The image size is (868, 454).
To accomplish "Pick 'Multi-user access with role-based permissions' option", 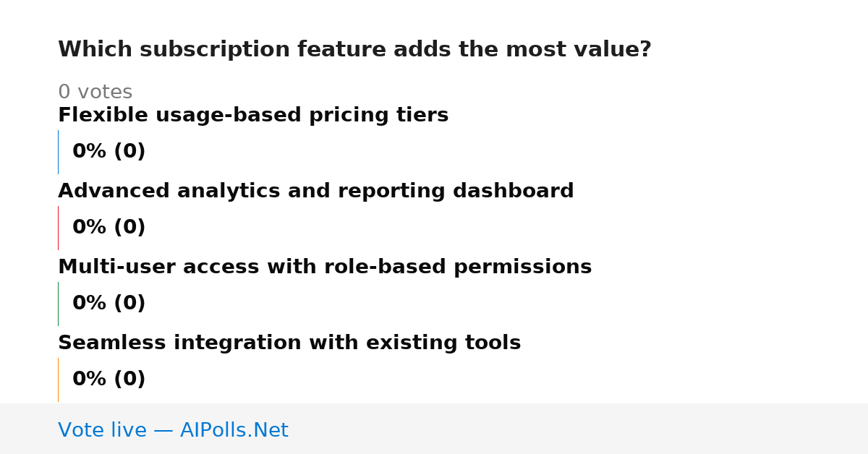I will tap(325, 267).
